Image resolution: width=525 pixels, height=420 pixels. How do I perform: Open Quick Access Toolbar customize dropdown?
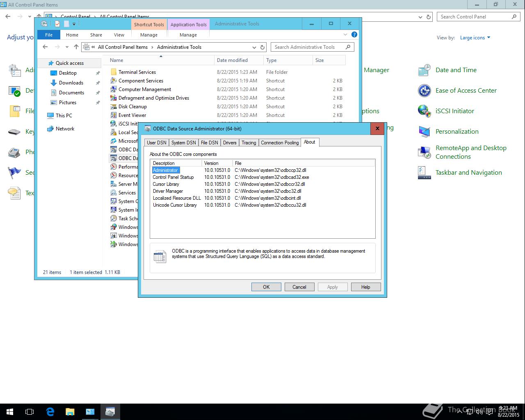[74, 24]
